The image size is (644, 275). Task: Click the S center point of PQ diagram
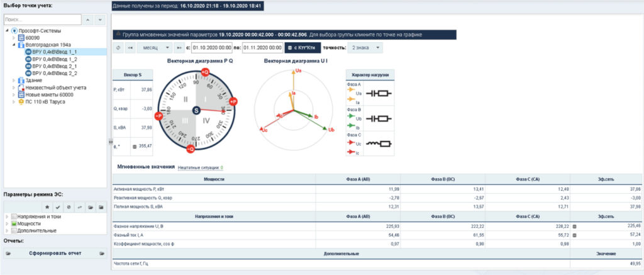pyautogui.click(x=197, y=110)
